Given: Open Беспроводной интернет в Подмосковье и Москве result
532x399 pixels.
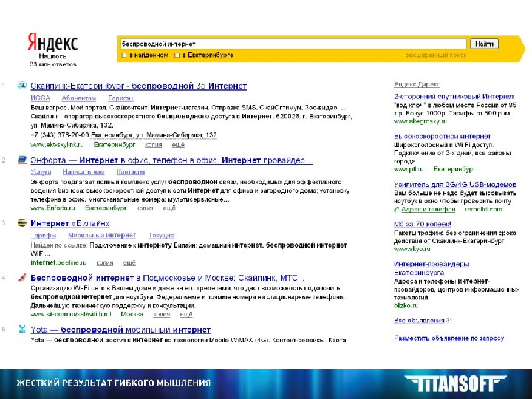Looking at the screenshot, I should (x=168, y=278).
